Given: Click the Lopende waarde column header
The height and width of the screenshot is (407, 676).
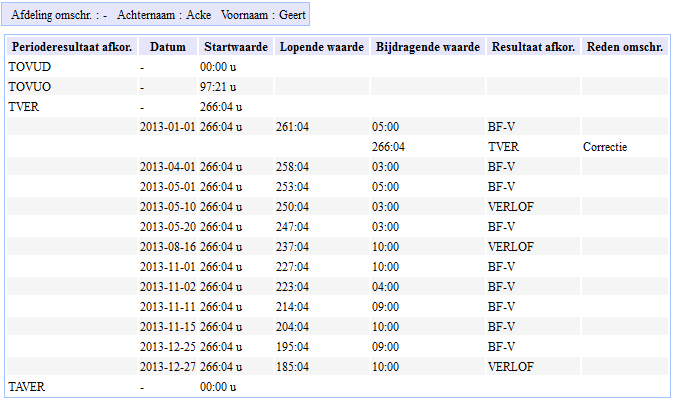Looking at the screenshot, I should click(321, 47).
